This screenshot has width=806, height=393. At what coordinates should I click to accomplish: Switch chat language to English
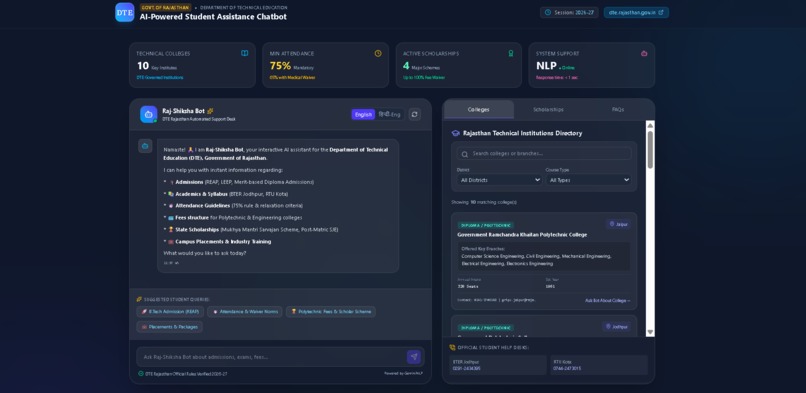[363, 114]
